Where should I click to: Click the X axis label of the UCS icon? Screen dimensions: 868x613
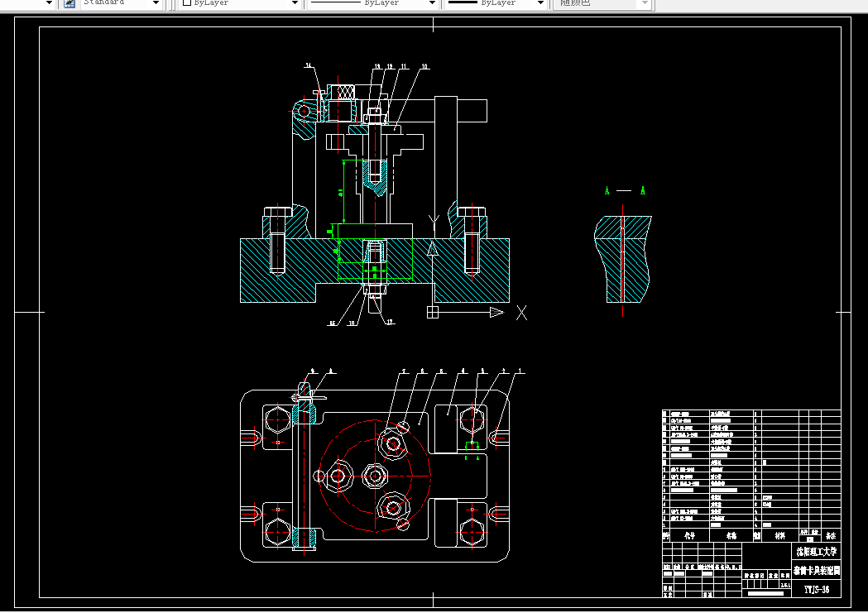coord(521,313)
